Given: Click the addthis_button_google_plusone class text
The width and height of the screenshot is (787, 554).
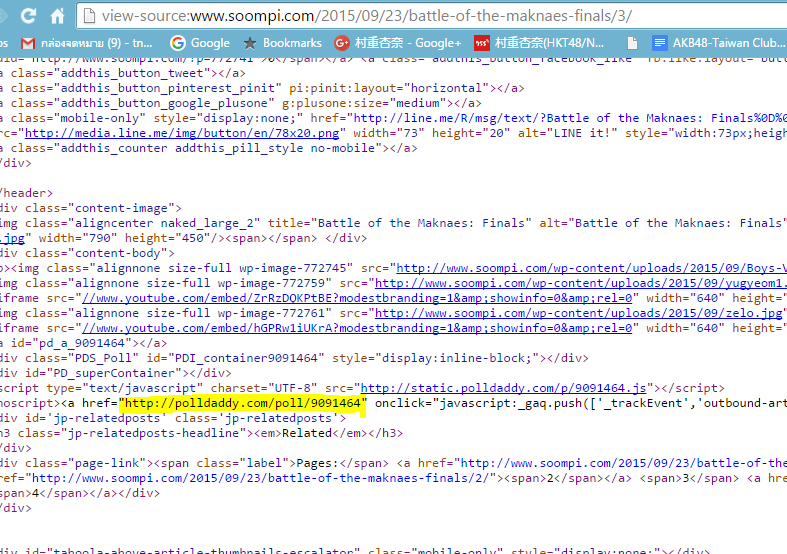Looking at the screenshot, I should pyautogui.click(x=164, y=103).
